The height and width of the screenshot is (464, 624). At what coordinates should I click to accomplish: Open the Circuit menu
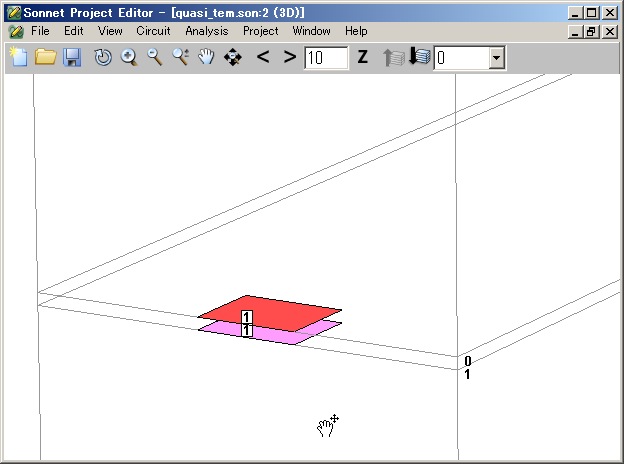[153, 31]
